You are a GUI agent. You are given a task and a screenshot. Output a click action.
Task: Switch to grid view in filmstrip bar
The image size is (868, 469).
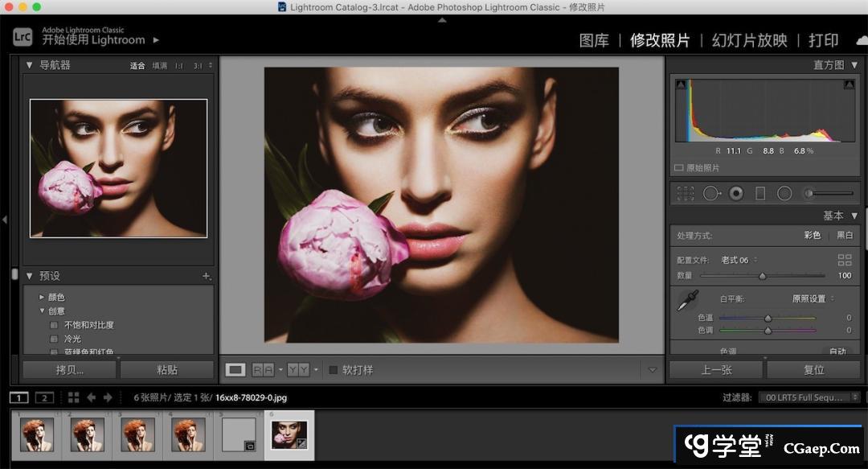pos(74,397)
